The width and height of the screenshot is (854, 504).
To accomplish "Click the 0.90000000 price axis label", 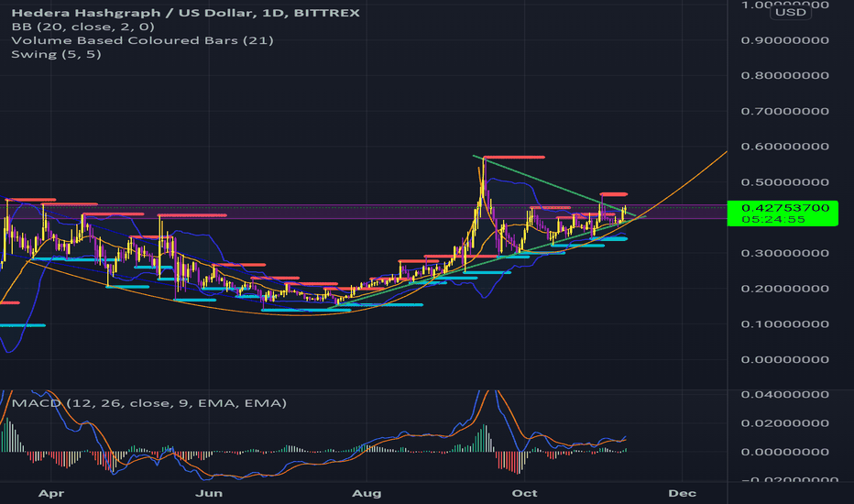I will [x=785, y=40].
